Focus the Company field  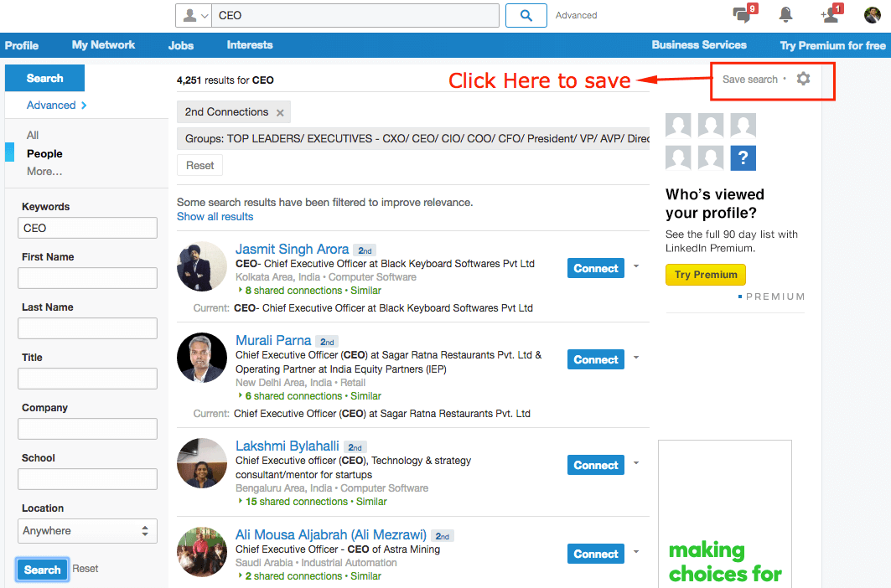(x=87, y=429)
